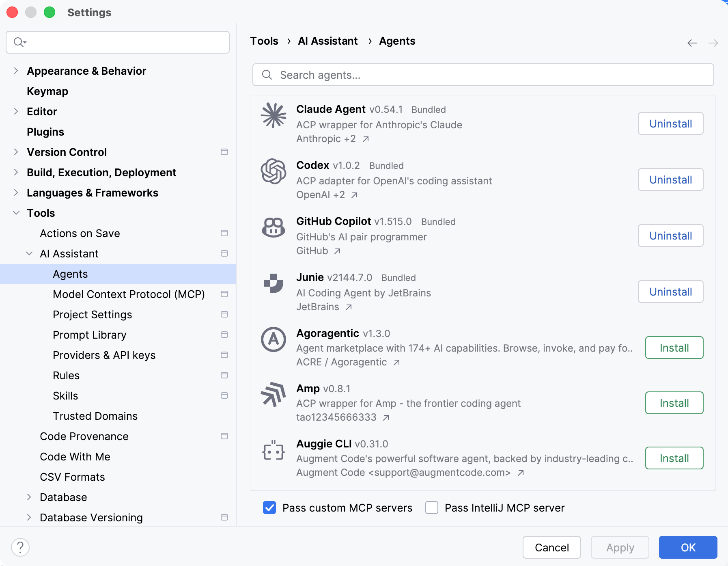Click the project-level icon beside Actions on Save

point(224,233)
